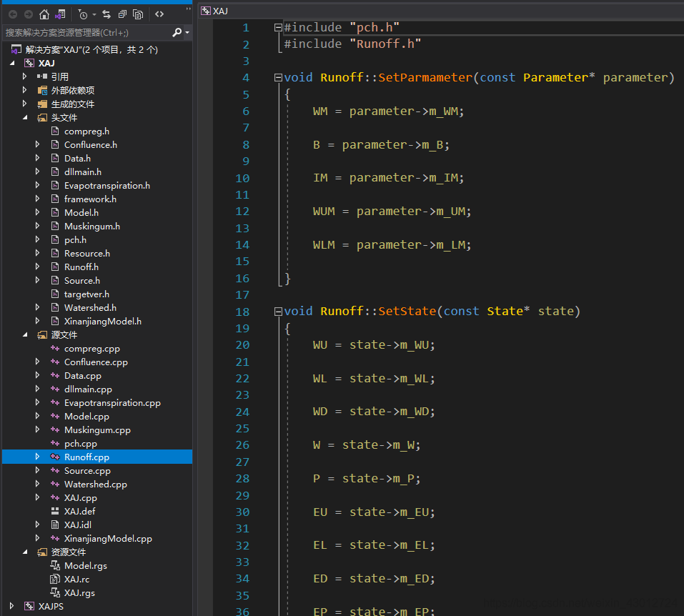Collapse the SetState function code block
684x616 pixels.
[278, 312]
